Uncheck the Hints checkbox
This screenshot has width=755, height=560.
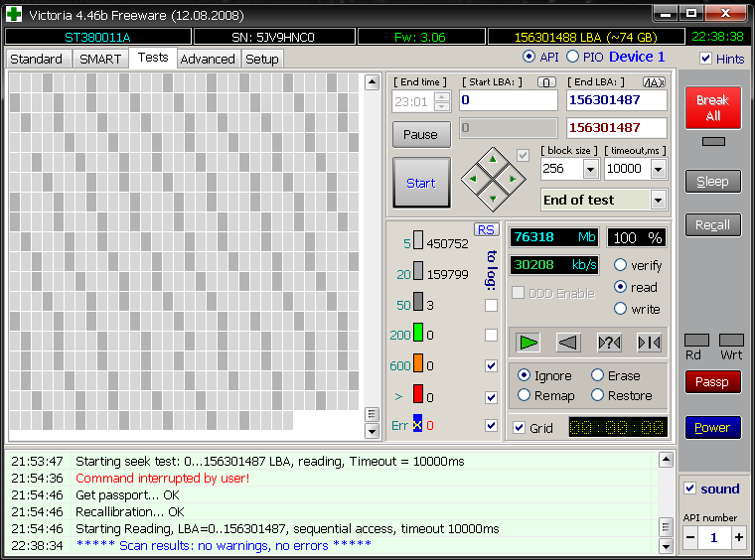(x=705, y=59)
